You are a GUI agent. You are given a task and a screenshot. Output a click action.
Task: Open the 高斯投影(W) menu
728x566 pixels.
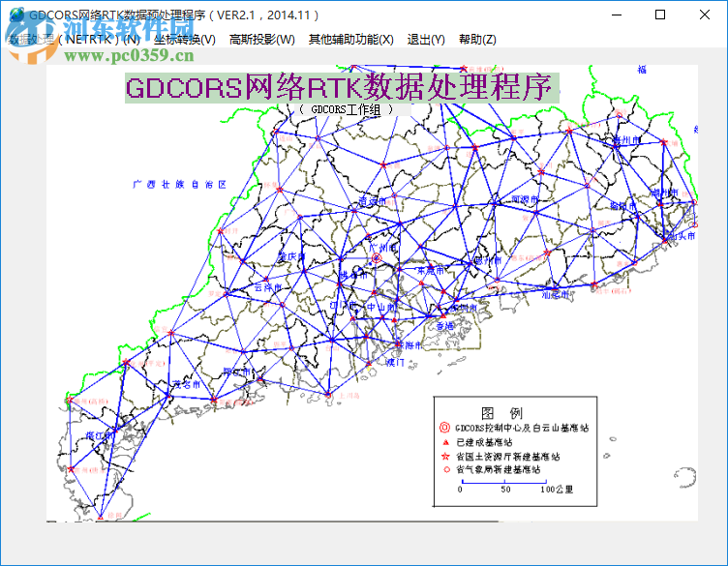[261, 40]
